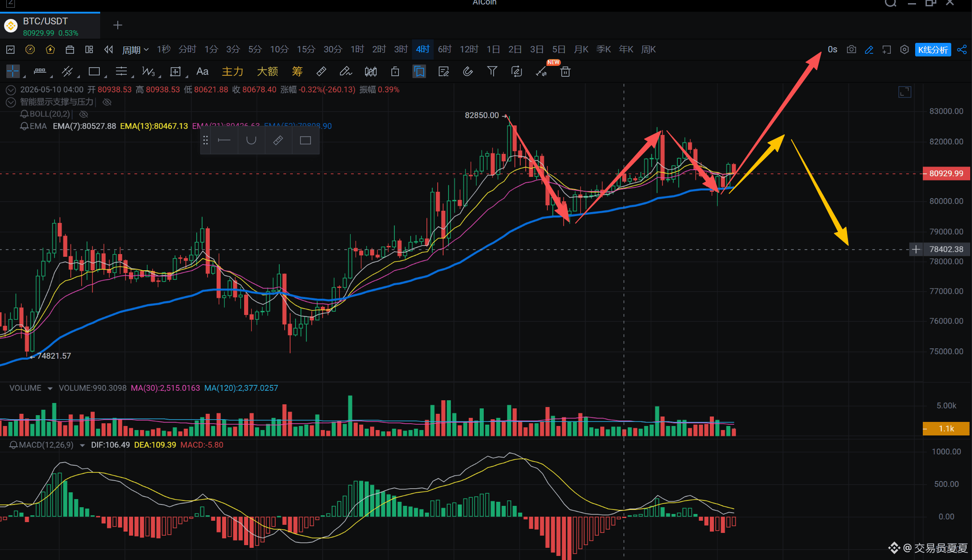
Task: Click the 主力 main force button
Action: (233, 71)
